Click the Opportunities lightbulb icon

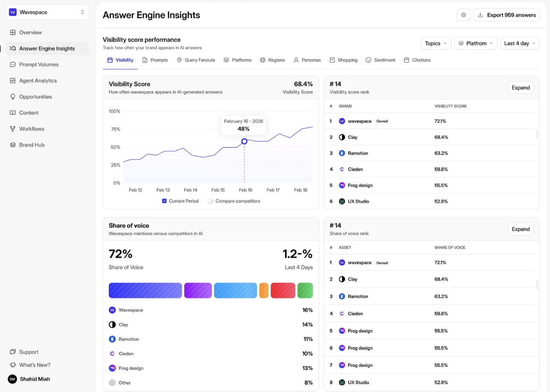(13, 97)
